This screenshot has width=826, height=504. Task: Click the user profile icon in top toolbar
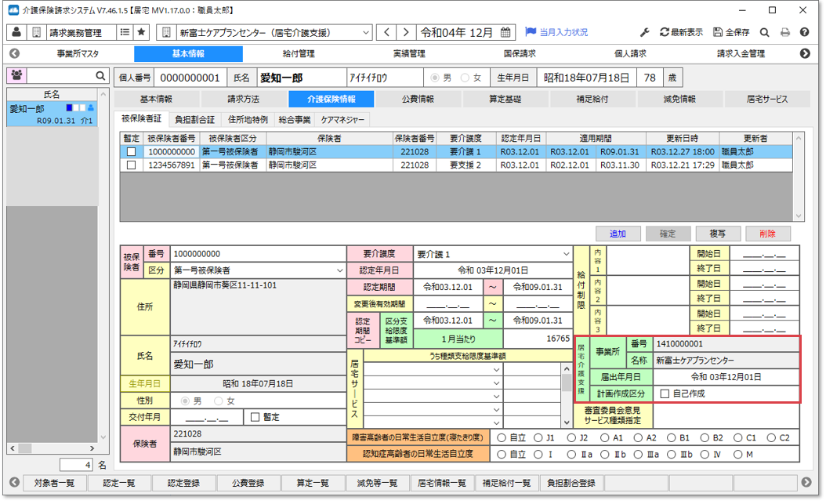[x=16, y=32]
